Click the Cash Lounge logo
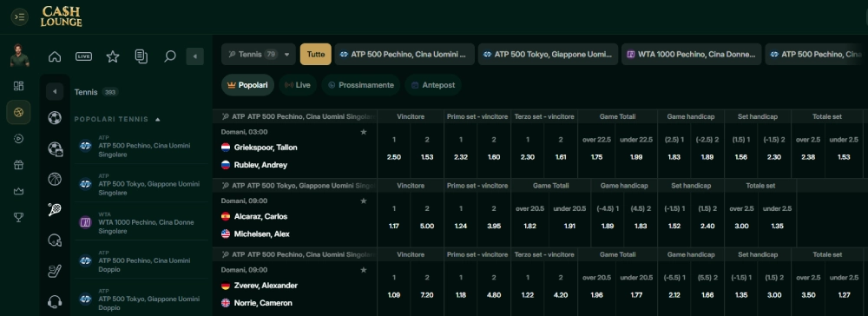868x316 pixels. pyautogui.click(x=61, y=16)
